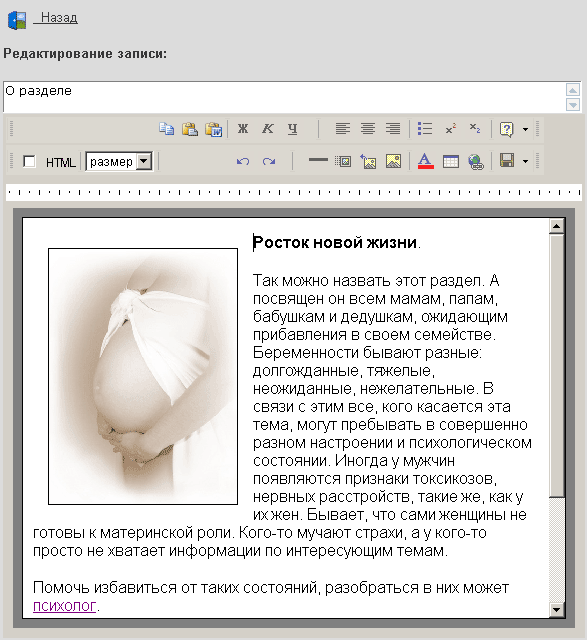The width and height of the screenshot is (587, 640).
Task: Apply superscript formatting
Action: tap(451, 129)
